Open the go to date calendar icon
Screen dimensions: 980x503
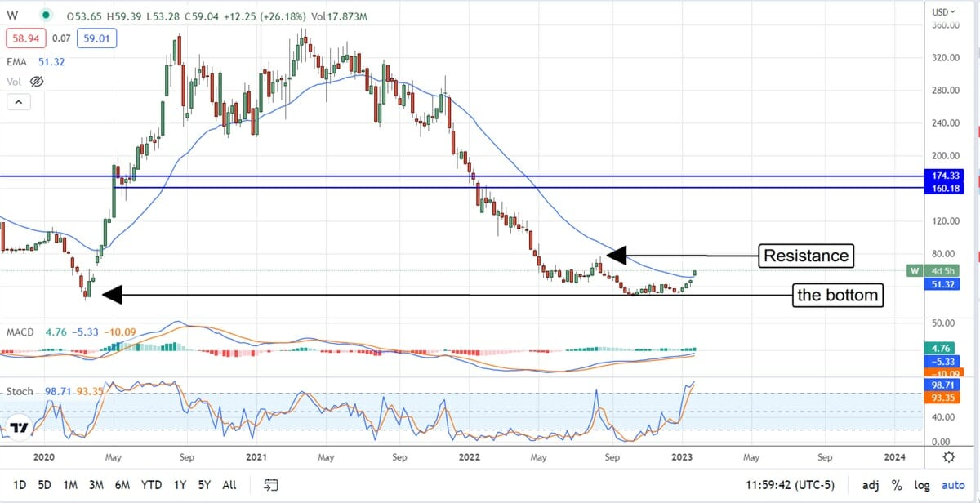click(272, 485)
